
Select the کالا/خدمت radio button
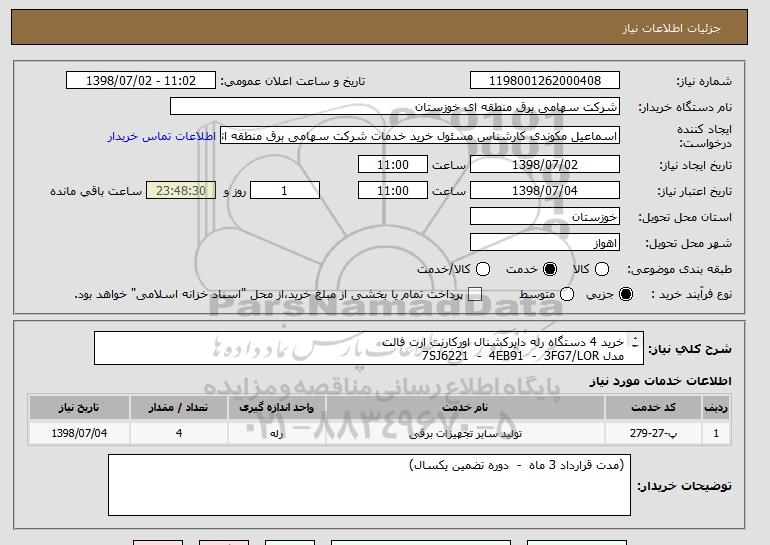(483, 269)
